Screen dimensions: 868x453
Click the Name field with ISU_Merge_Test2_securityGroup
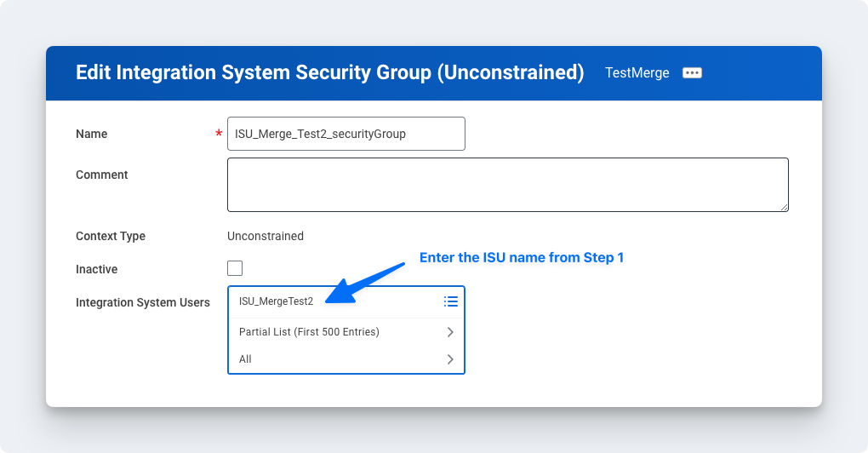[x=345, y=134]
